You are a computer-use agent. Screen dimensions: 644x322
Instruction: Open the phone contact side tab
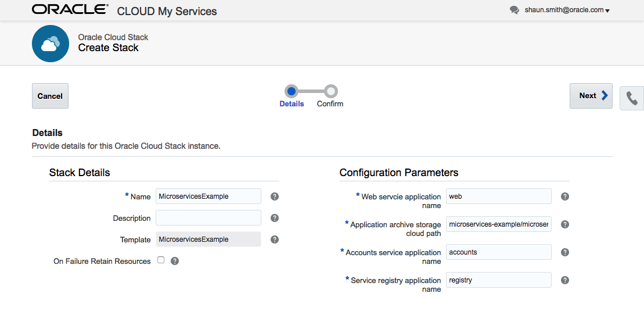[x=632, y=98]
